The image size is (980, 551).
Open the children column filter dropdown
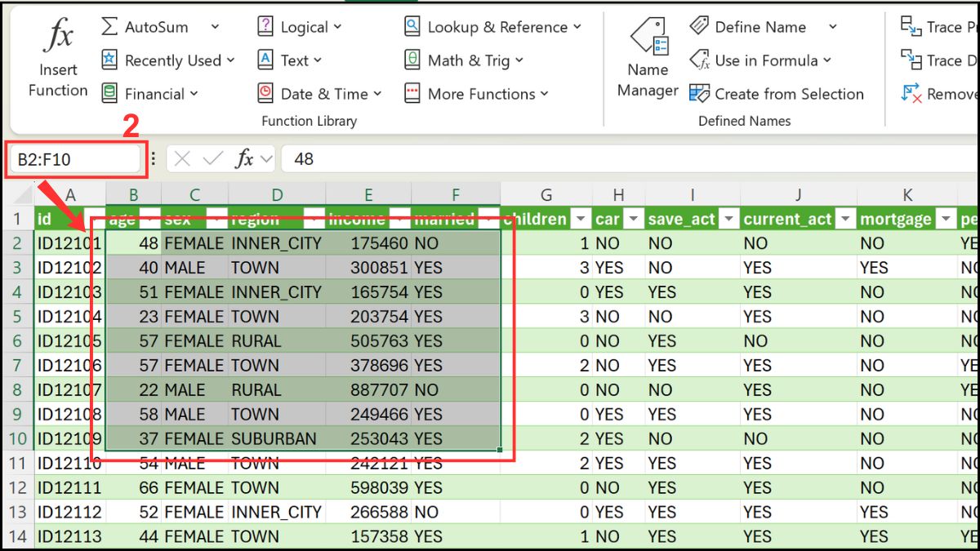tap(580, 219)
